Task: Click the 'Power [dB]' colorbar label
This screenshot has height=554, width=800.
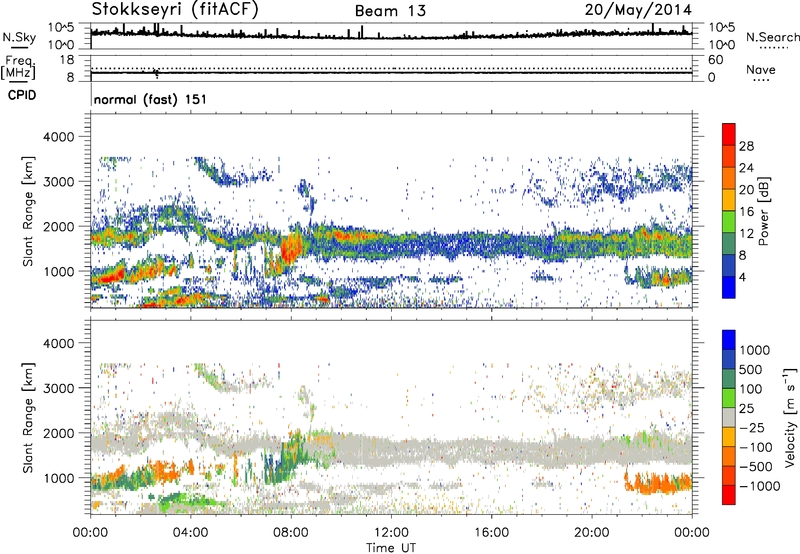Action: point(763,211)
